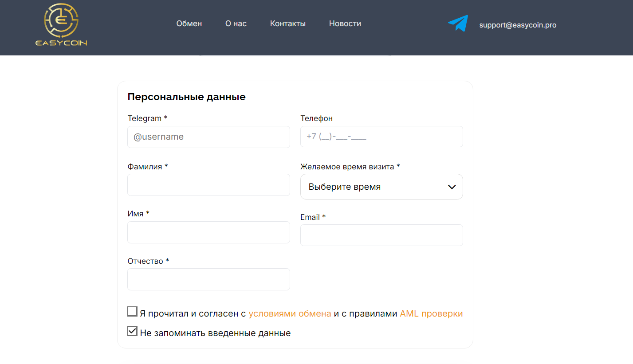Image resolution: width=633 pixels, height=364 pixels.
Task: Click the Имя input field
Action: tap(208, 232)
